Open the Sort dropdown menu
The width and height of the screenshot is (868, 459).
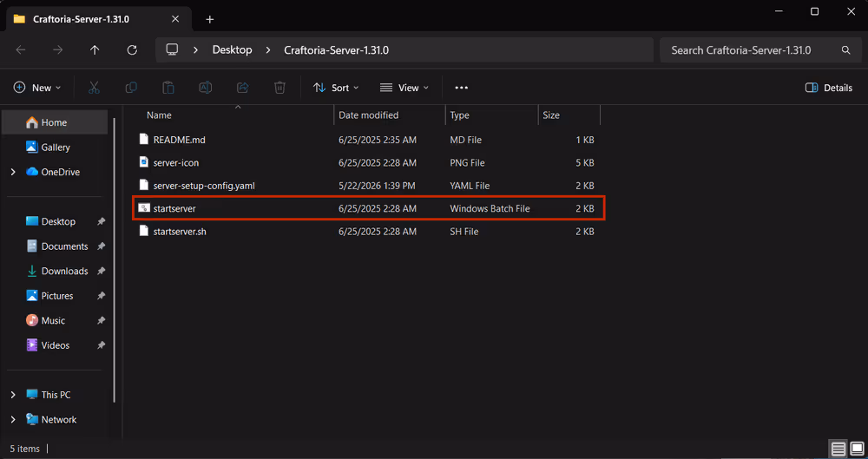coord(336,88)
